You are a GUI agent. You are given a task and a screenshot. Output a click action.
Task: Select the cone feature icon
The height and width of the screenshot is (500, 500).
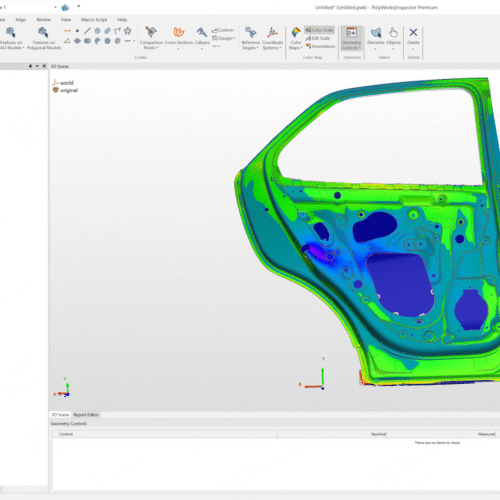(97, 41)
